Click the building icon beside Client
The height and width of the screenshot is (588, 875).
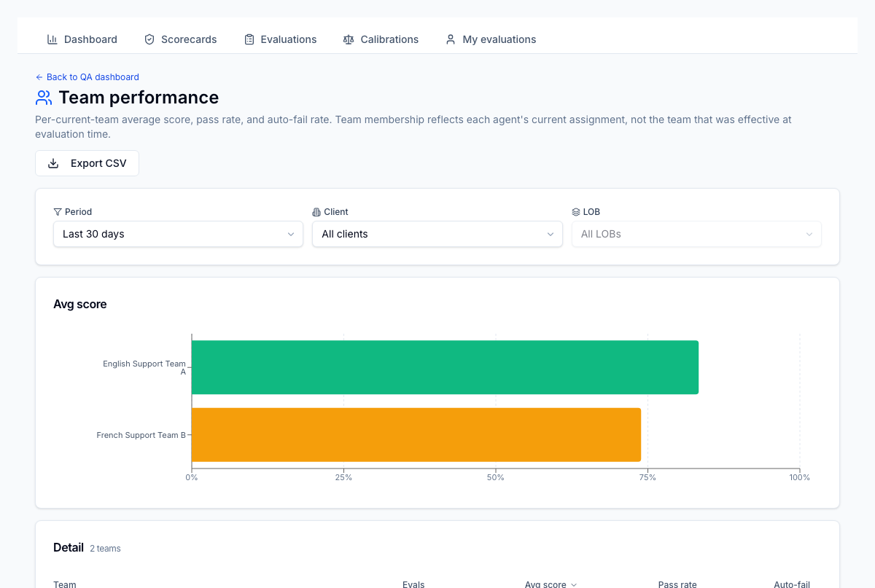point(316,212)
